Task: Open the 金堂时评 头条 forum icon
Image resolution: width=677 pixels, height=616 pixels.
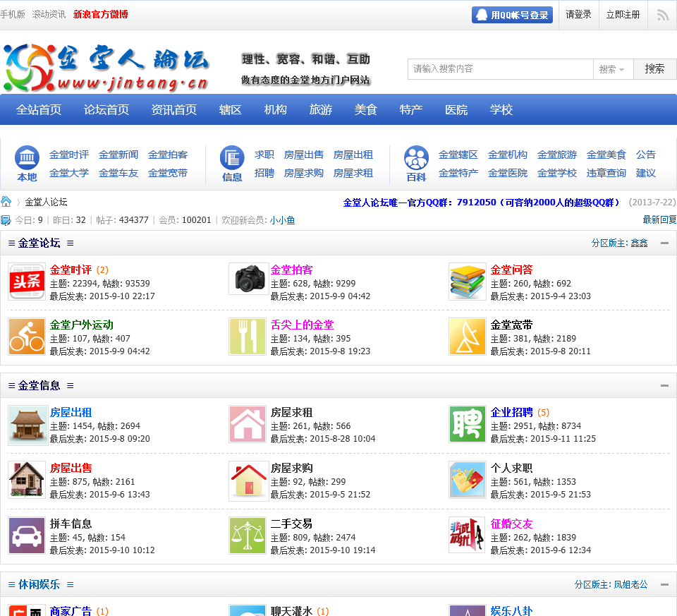Action: 27,282
